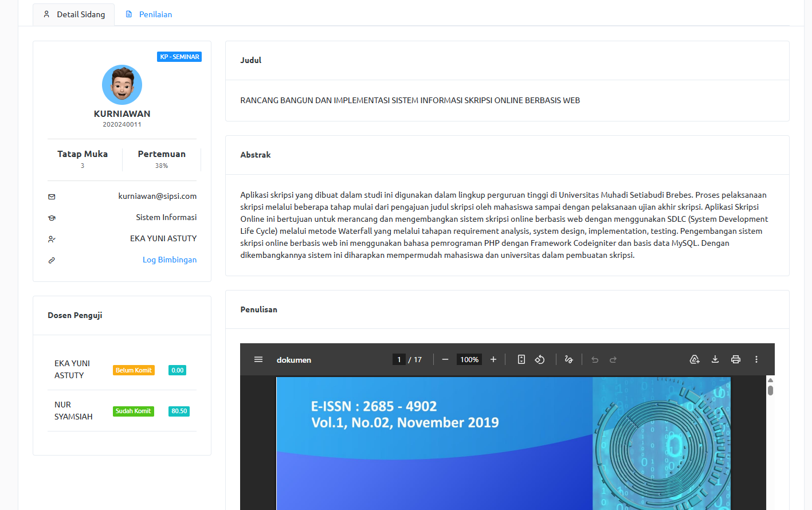Download the PDF document
Image resolution: width=812 pixels, height=510 pixels.
click(715, 359)
